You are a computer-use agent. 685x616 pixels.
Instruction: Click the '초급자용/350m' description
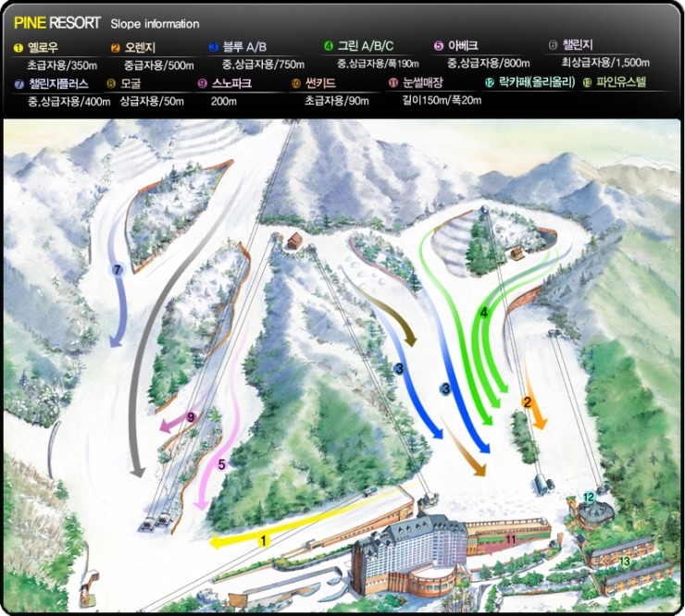[x=62, y=66]
